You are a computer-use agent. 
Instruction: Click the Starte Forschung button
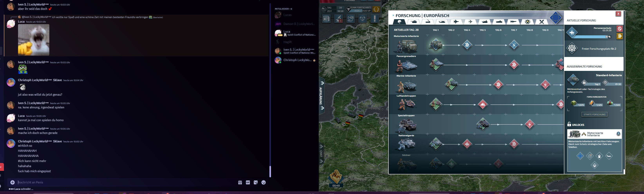point(594,114)
